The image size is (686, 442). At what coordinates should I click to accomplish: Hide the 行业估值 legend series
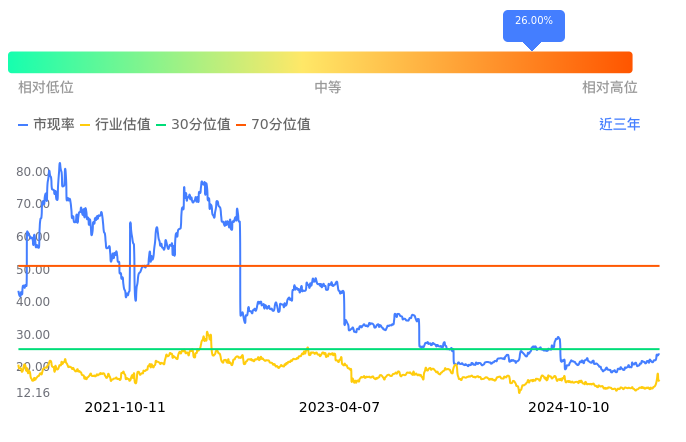tap(115, 125)
